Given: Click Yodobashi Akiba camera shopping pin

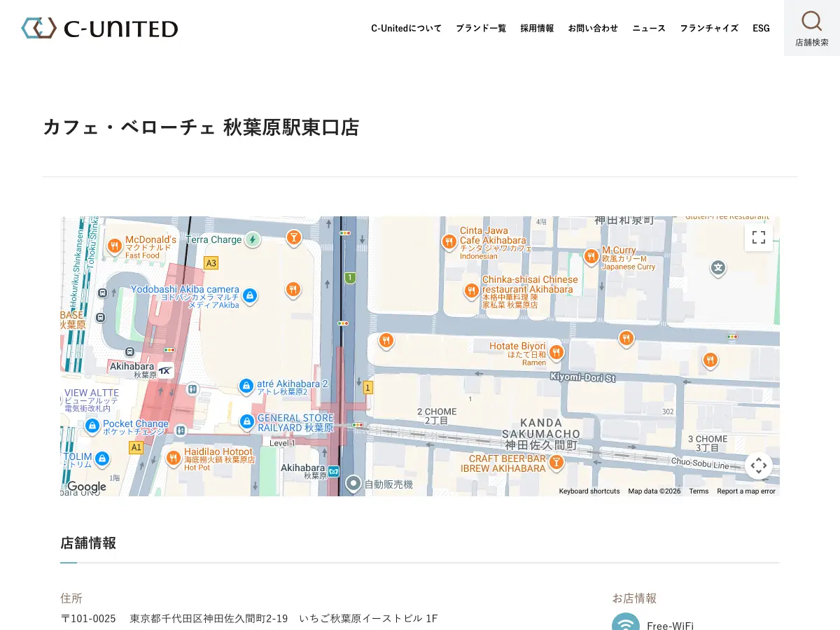Looking at the screenshot, I should pyautogui.click(x=250, y=295).
